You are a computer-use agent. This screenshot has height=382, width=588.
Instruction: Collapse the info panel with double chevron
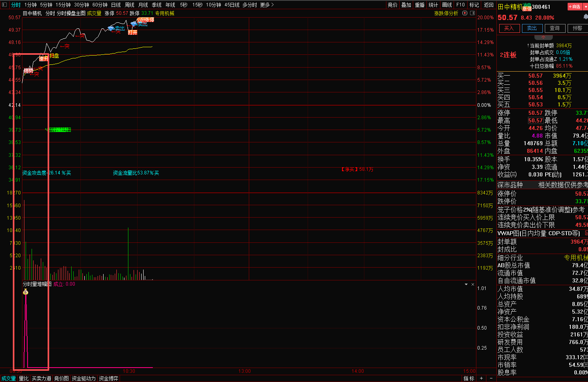(x=543, y=37)
